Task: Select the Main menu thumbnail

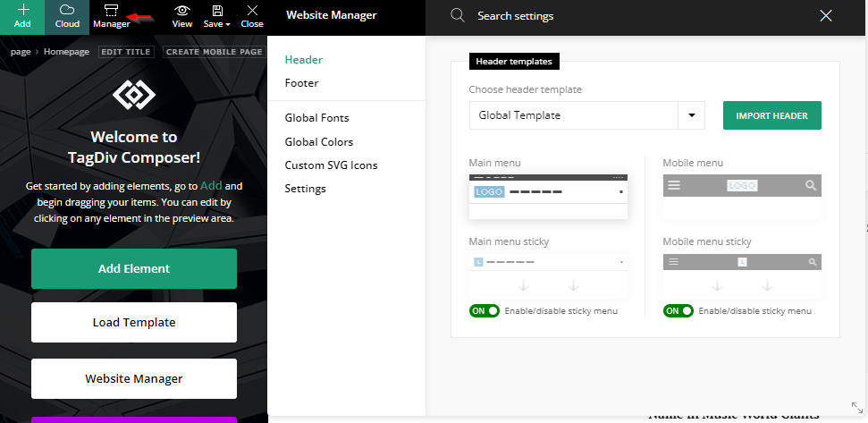Action: click(x=548, y=197)
